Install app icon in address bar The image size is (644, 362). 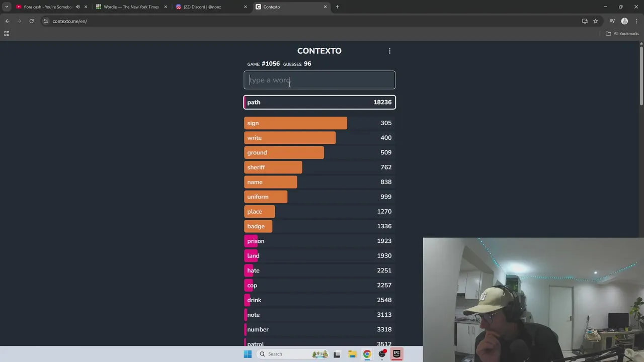tap(585, 21)
